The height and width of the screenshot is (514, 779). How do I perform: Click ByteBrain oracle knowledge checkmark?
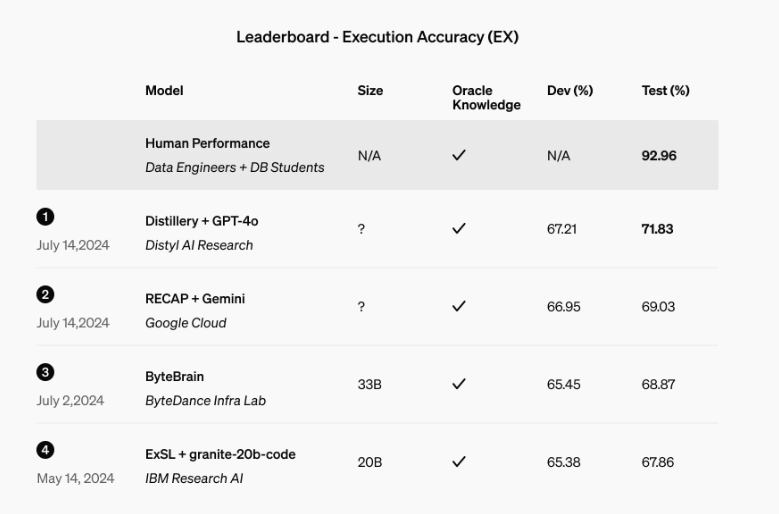[x=459, y=384]
